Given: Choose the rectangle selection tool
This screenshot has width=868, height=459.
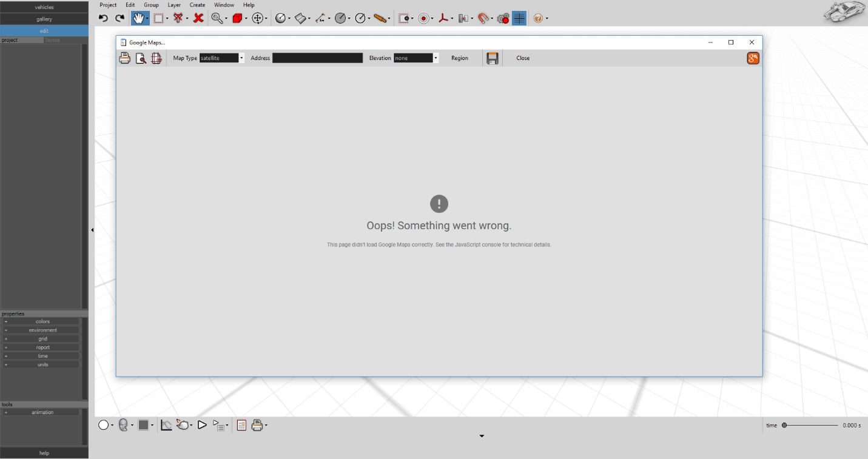Looking at the screenshot, I should 159,19.
